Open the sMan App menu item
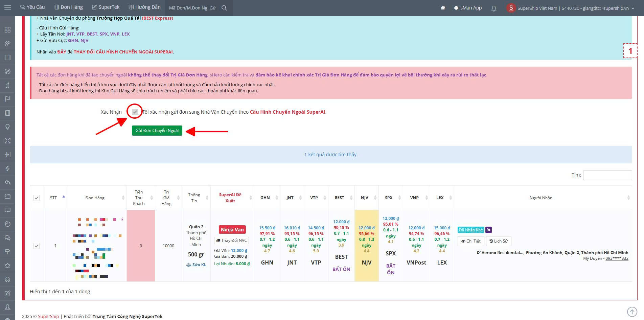The image size is (644, 320). click(x=468, y=8)
